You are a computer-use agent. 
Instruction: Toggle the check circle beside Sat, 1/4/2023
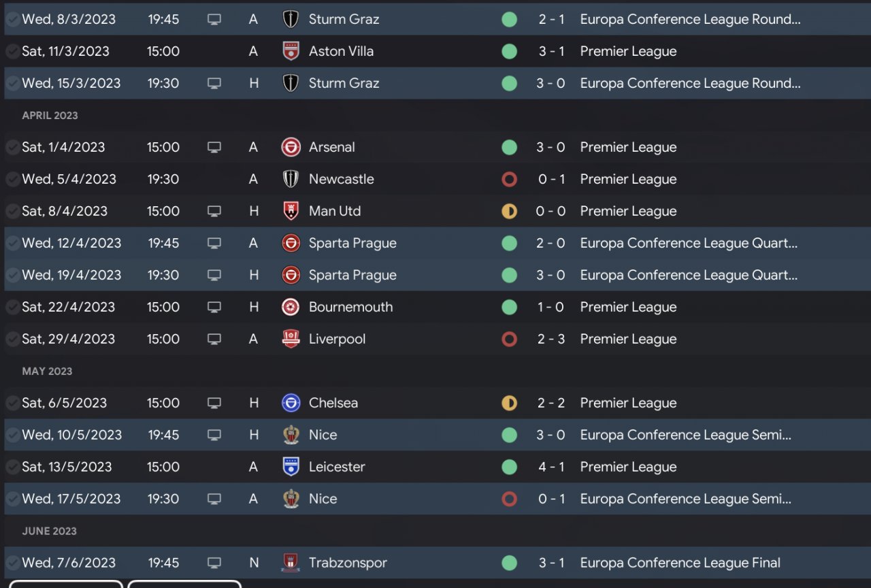point(12,147)
